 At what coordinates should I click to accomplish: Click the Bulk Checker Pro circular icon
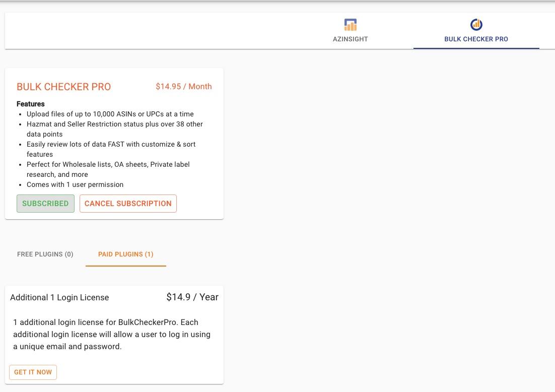click(x=476, y=24)
